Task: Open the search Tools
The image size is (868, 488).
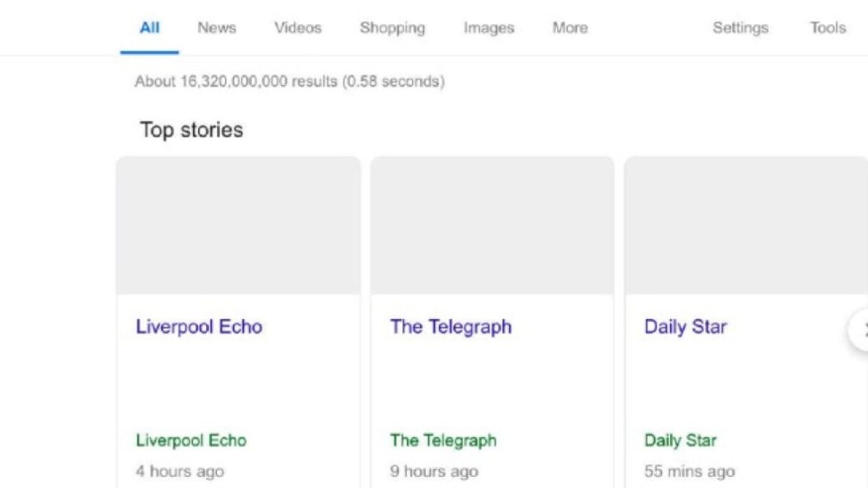Action: (828, 28)
